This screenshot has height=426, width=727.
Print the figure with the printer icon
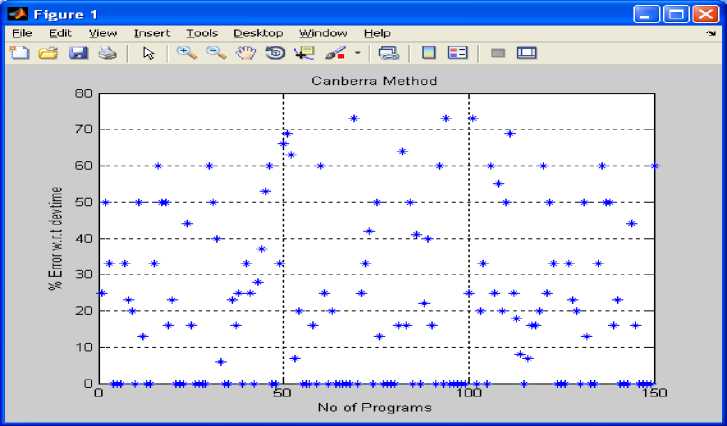pyautogui.click(x=107, y=53)
